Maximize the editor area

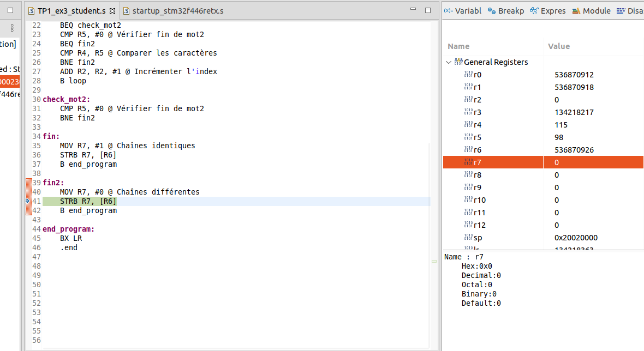(x=428, y=10)
